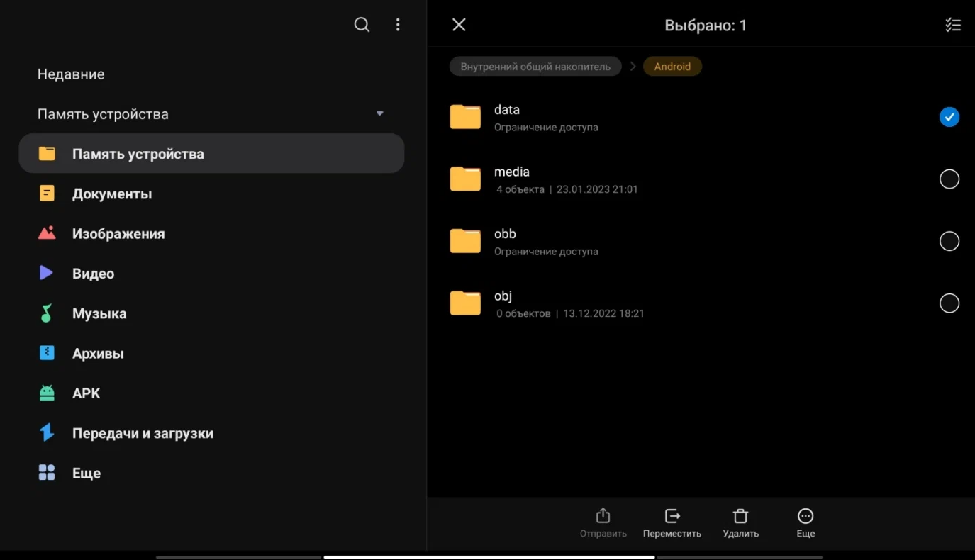Close selection mode with the X icon
Image resolution: width=975 pixels, height=560 pixels.
tap(459, 25)
